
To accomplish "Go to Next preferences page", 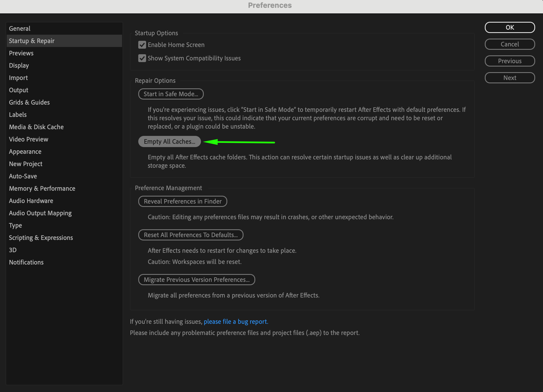I will pos(509,78).
